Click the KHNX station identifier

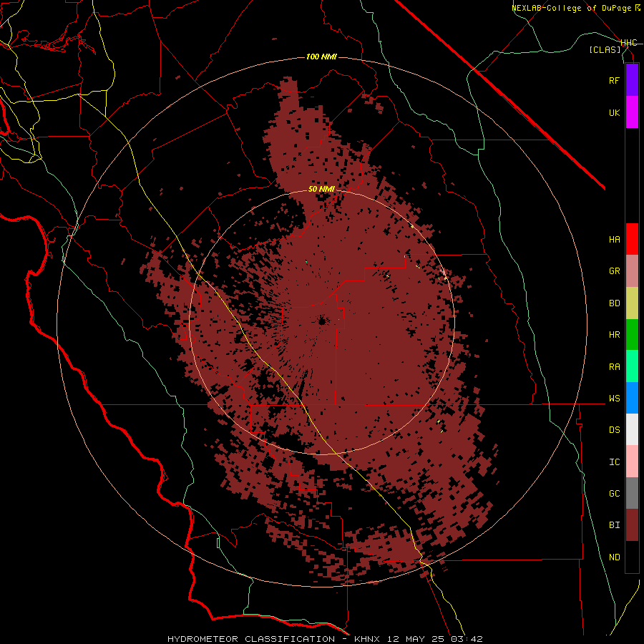[367, 639]
